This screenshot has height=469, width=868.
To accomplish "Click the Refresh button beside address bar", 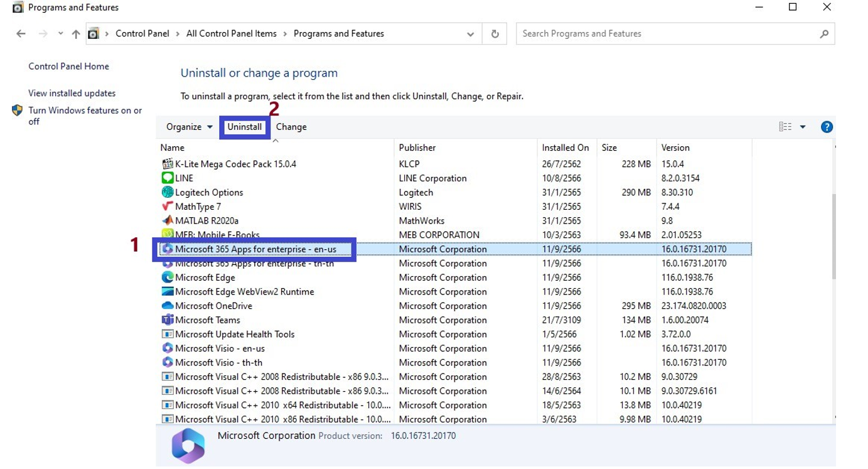I will pyautogui.click(x=495, y=34).
